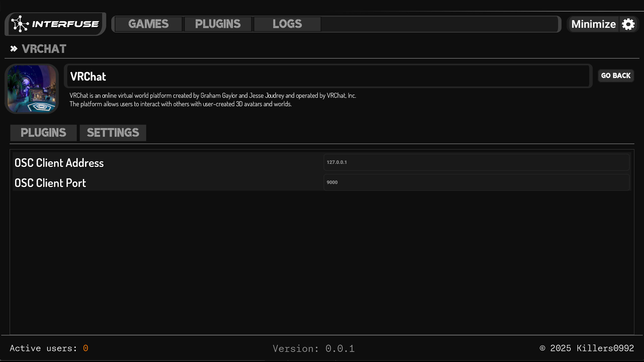Select the VRChat game thumbnail image
Viewport: 644px width, 362px height.
coord(31,89)
